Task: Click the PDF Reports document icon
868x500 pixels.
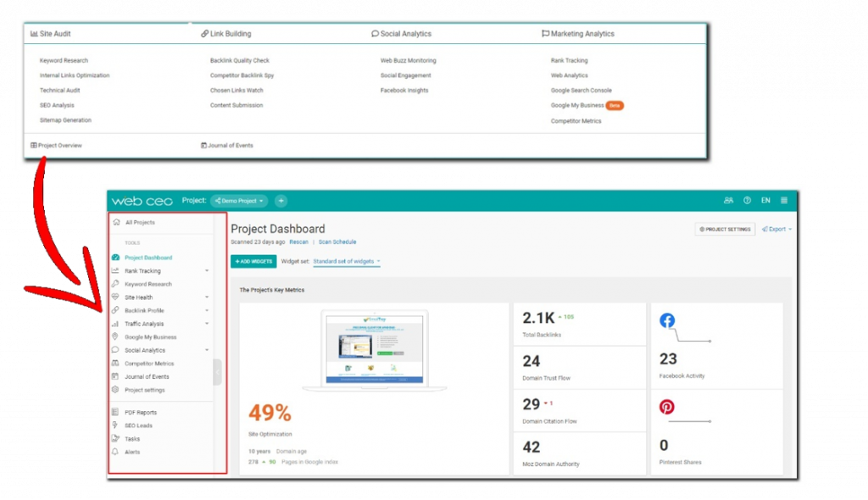Action: pyautogui.click(x=115, y=412)
